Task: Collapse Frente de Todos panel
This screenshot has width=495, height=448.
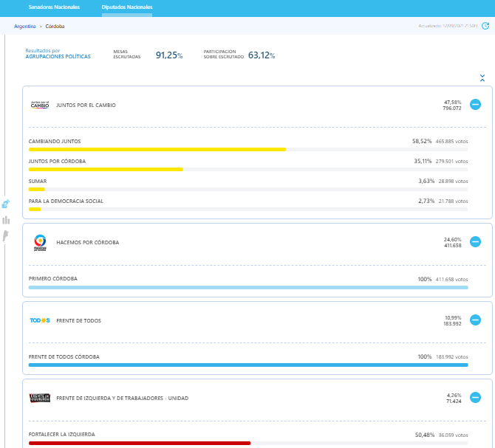Action: coord(475,320)
